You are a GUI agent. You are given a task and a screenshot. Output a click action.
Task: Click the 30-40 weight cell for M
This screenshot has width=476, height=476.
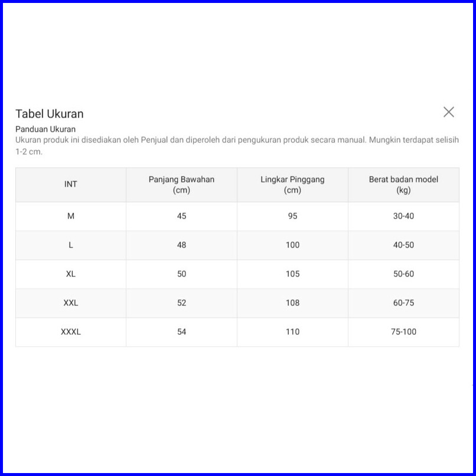coord(403,216)
